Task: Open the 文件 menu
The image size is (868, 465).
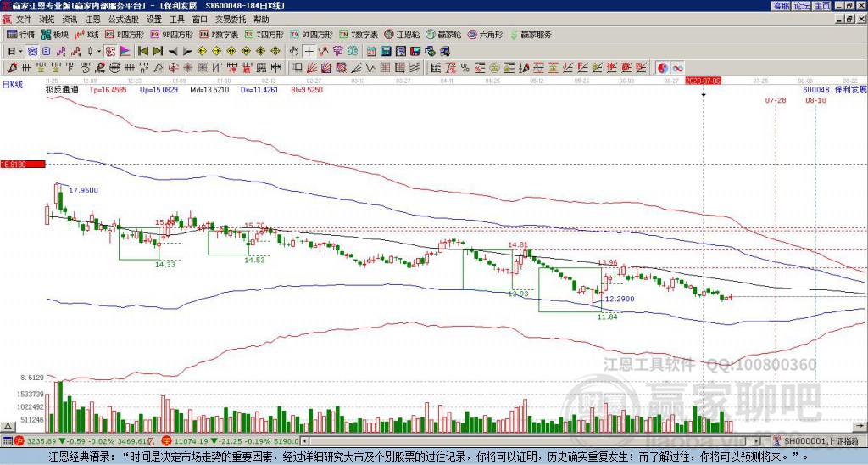Action: tap(24, 20)
